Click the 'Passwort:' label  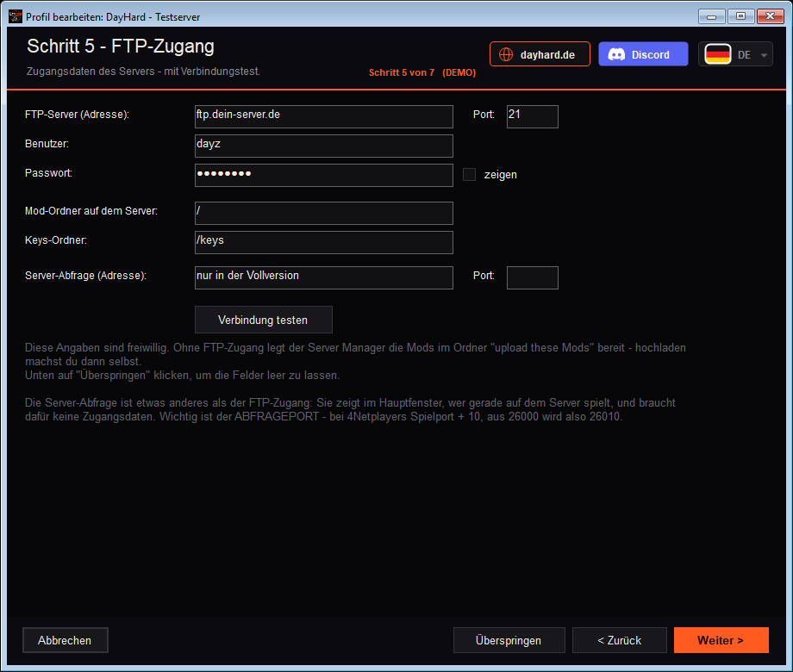coord(48,173)
